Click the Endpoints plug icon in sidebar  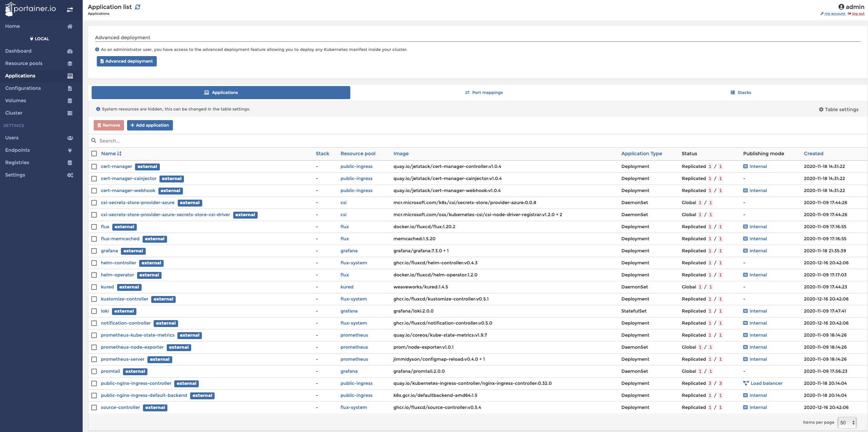pyautogui.click(x=70, y=150)
